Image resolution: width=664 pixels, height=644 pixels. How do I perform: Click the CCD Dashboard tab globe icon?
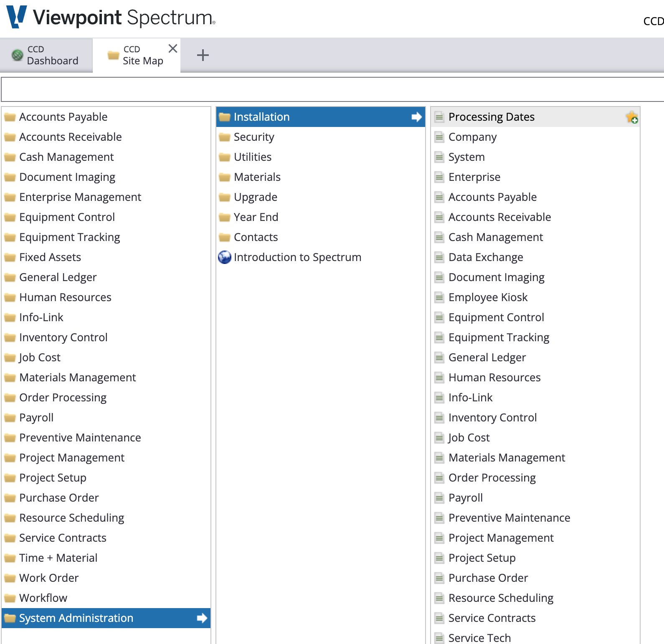click(18, 55)
